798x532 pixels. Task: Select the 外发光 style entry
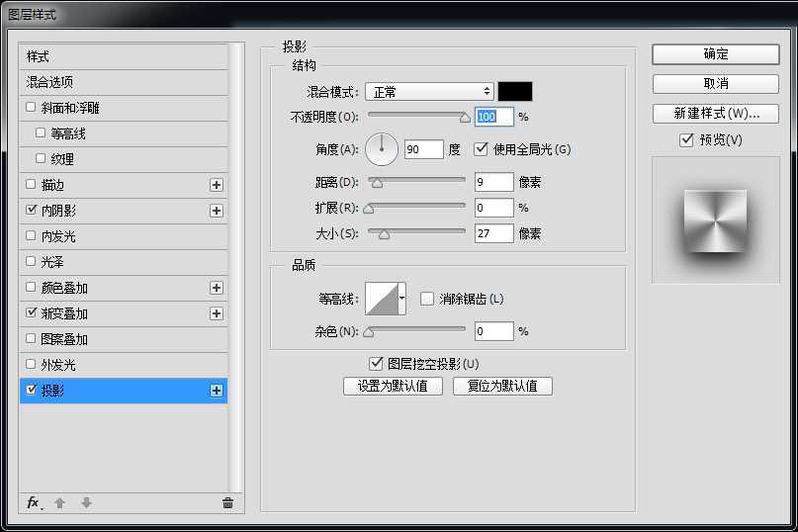(58, 365)
